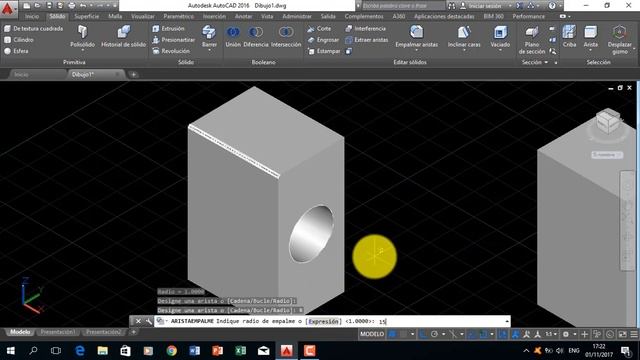Viewport: 640px width, 360px height.
Task: Click the Engrosar thicken tool
Action: tap(323, 40)
